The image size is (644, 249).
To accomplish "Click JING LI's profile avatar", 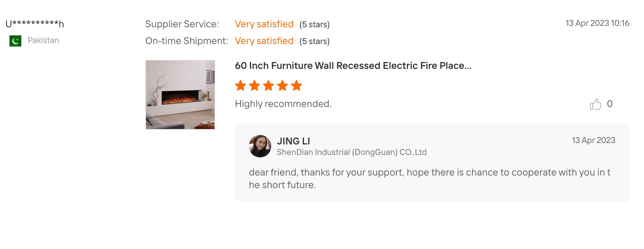I will point(260,146).
